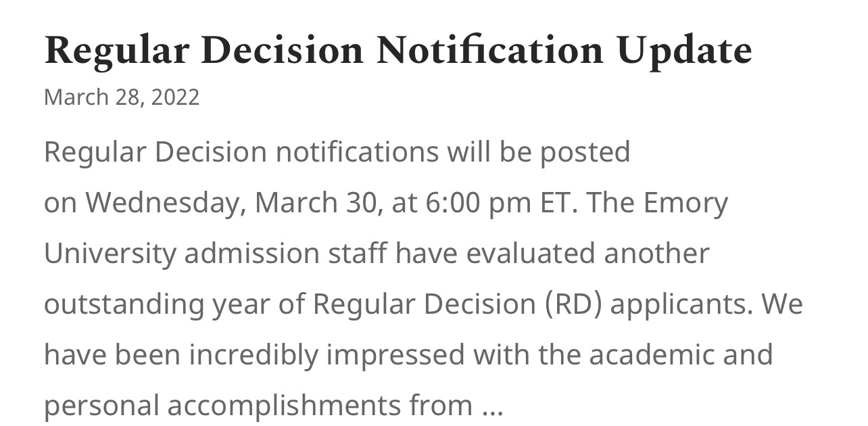Click the word "Notification" in the headline
This screenshot has height=426, width=868.
point(490,51)
